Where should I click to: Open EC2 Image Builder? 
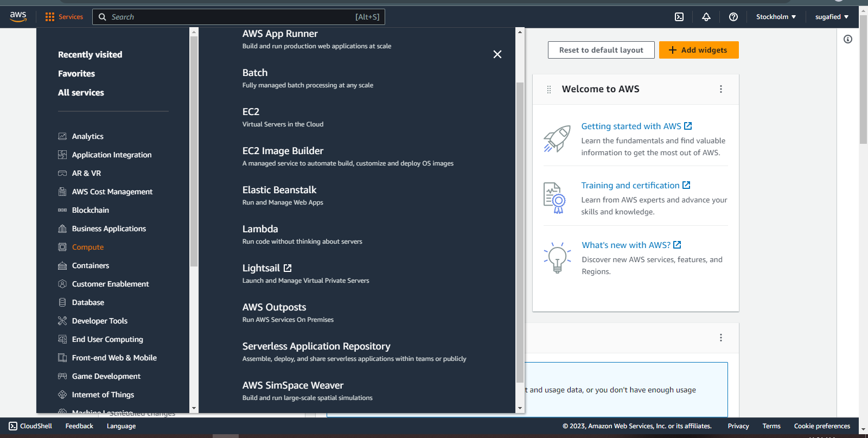point(283,151)
